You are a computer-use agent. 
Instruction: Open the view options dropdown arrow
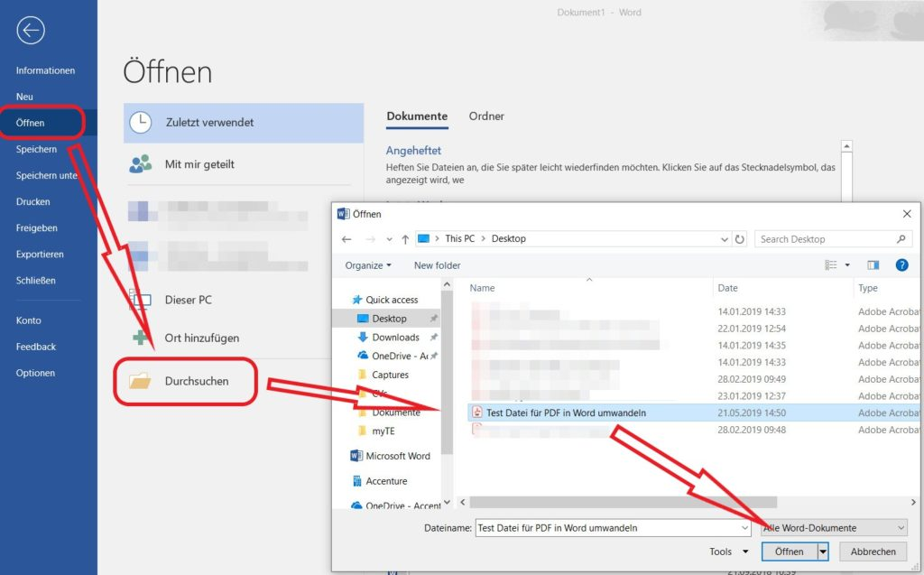coord(847,264)
